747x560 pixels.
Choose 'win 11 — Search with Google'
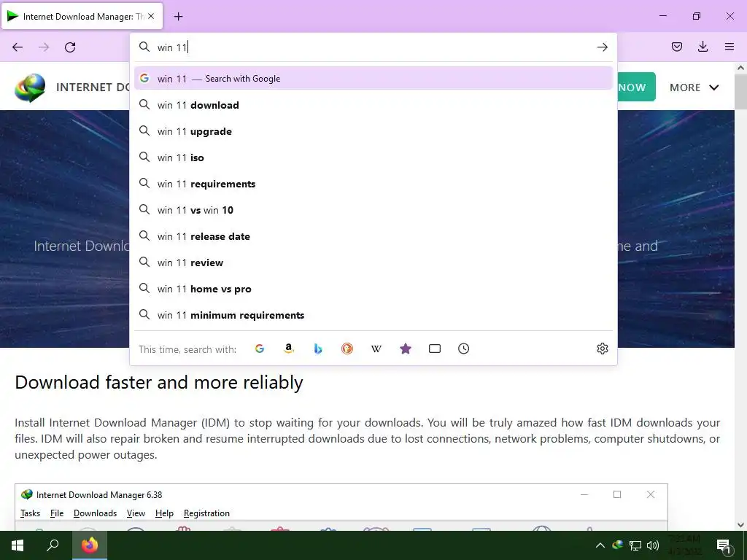tap(373, 79)
